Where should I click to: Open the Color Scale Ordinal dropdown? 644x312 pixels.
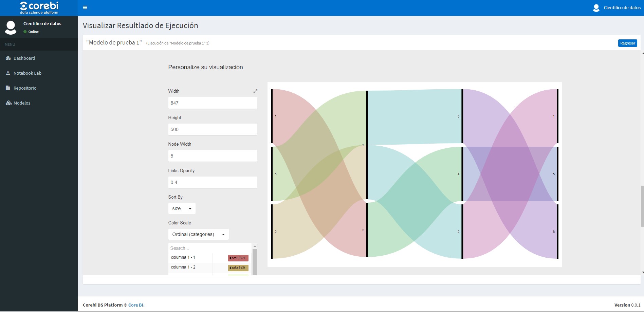click(198, 234)
